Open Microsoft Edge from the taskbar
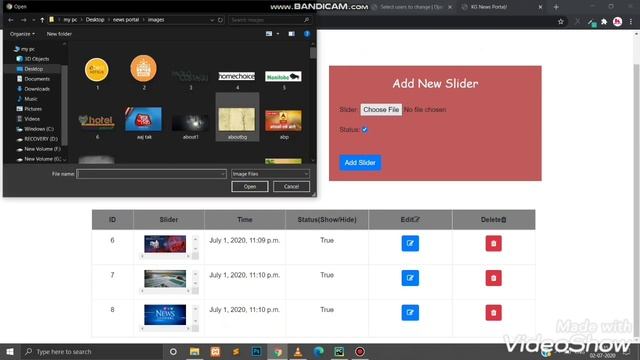Image resolution: width=640 pixels, height=360 pixels. pyautogui.click(x=319, y=351)
